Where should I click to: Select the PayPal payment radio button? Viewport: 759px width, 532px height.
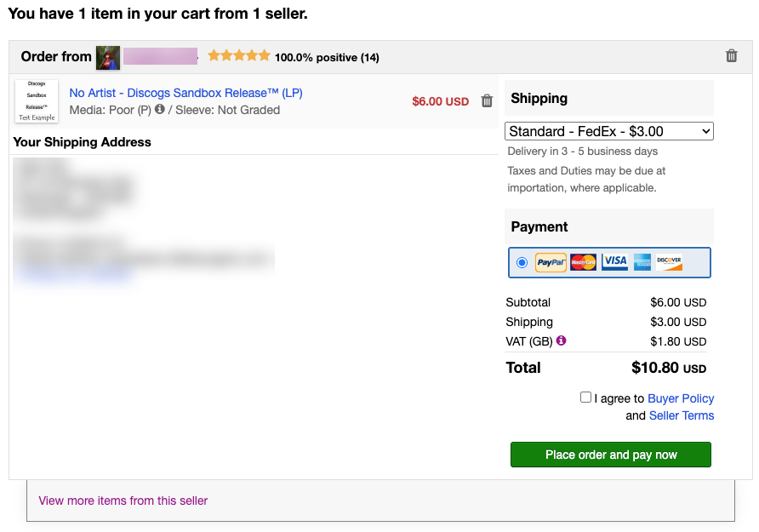[x=522, y=262]
